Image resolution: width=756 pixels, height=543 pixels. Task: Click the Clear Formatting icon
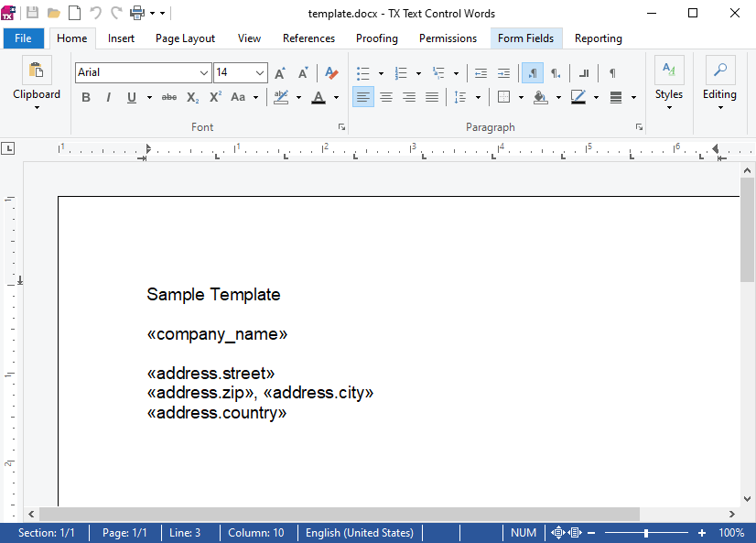tap(331, 73)
